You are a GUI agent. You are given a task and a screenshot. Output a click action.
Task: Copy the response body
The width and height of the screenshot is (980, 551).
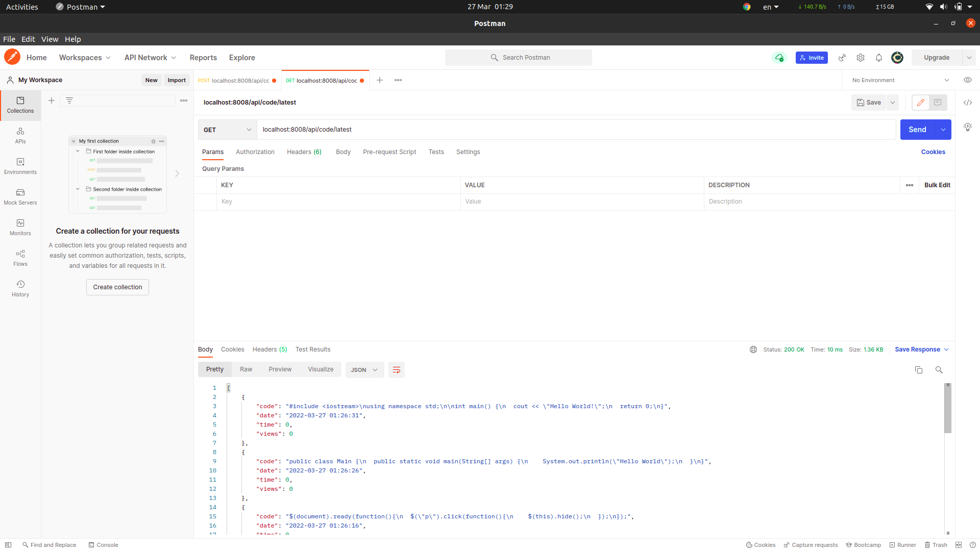(x=919, y=370)
